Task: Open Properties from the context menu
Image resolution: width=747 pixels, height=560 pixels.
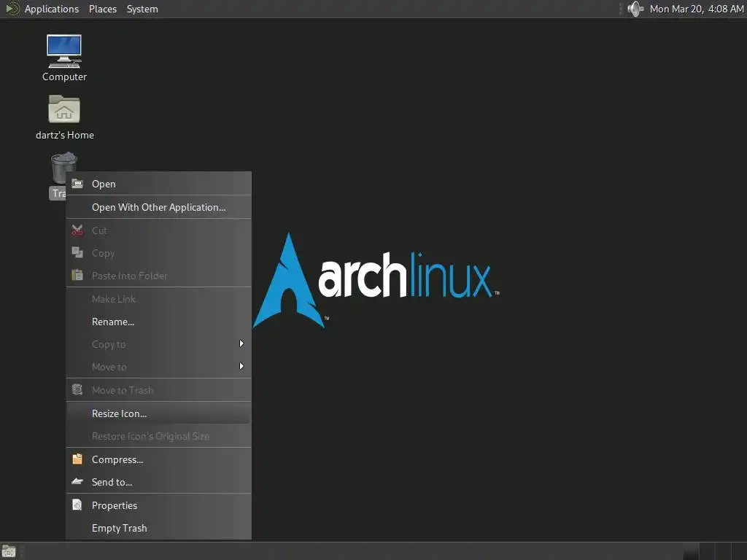Action: [x=158, y=505]
